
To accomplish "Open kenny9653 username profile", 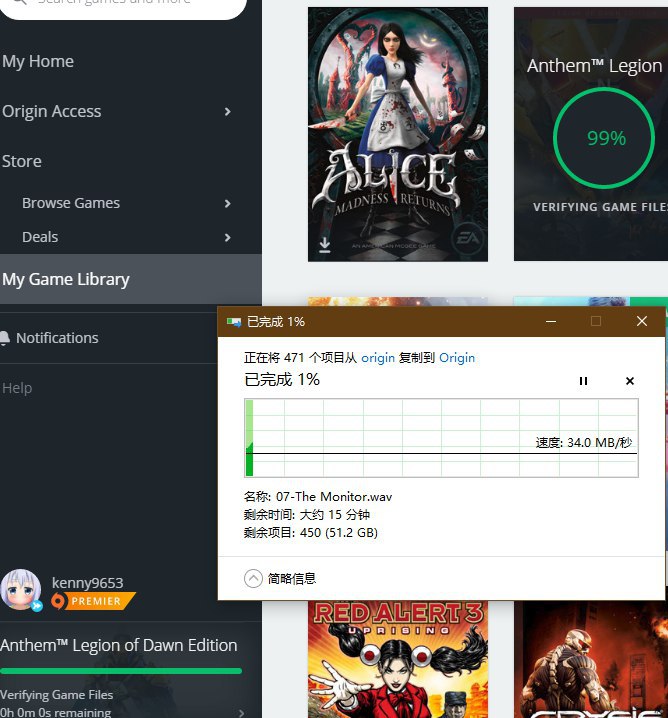I will coord(87,583).
